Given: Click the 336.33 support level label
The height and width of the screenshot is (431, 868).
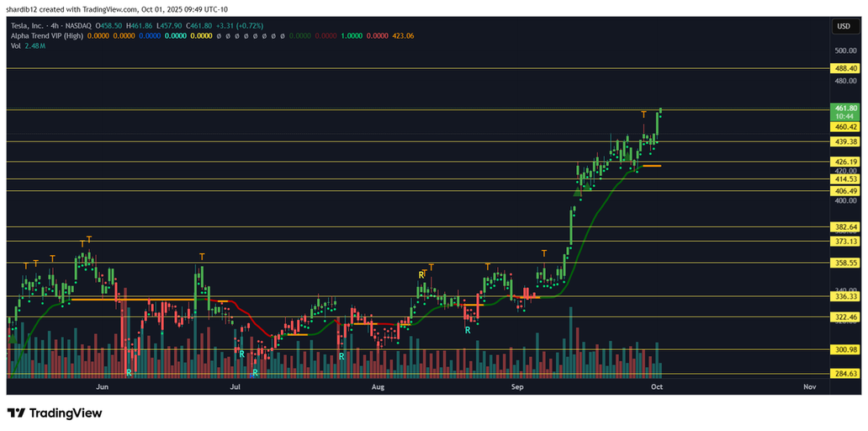Looking at the screenshot, I should 845,296.
